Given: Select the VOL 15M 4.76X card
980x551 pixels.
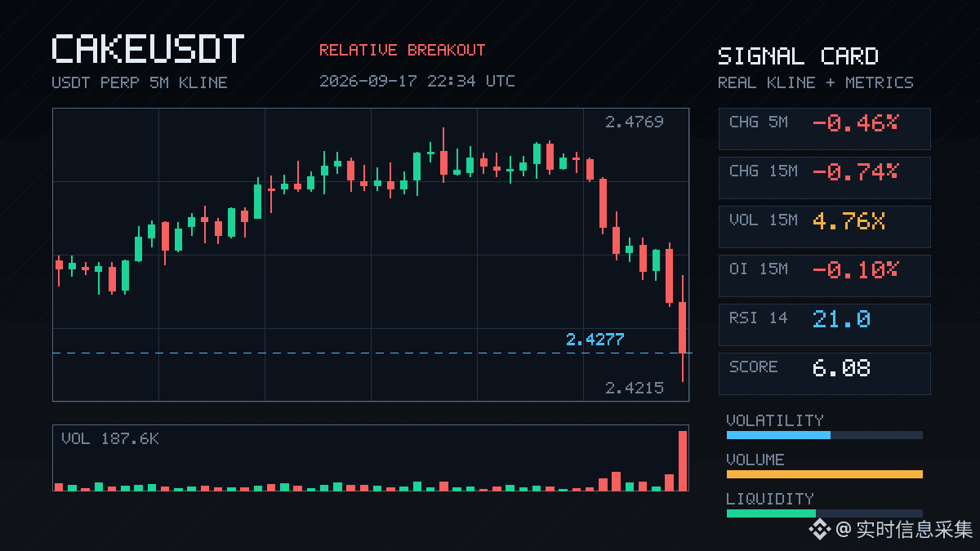Looking at the screenshot, I should click(x=824, y=227).
